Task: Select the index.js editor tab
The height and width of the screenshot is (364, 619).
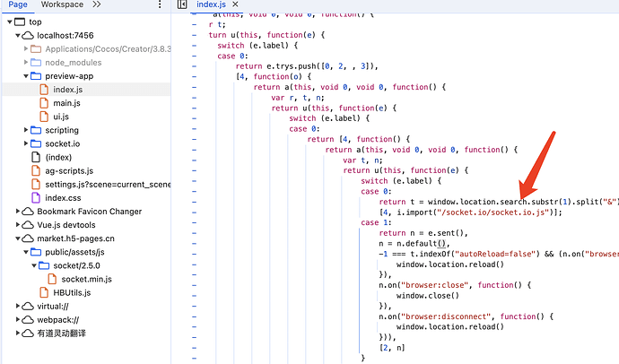Action: click(211, 4)
